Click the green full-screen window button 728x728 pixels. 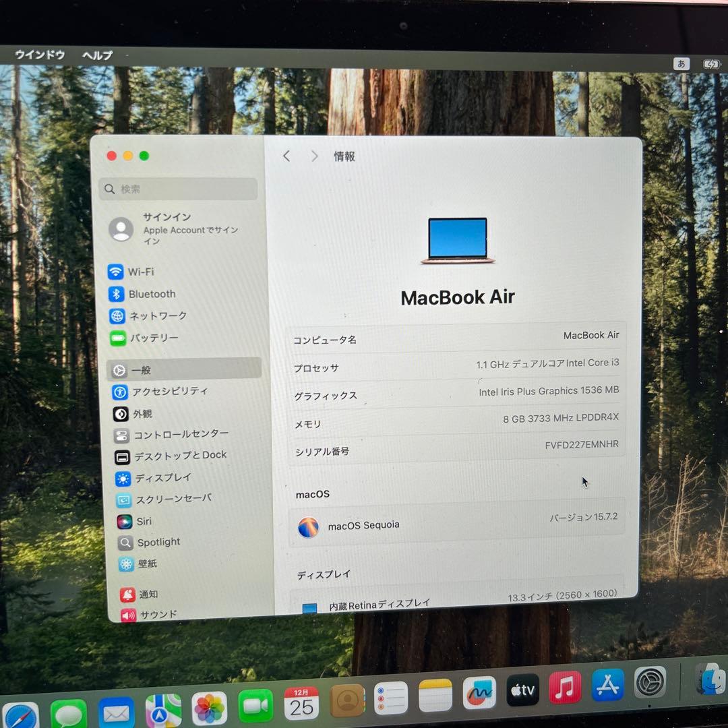pyautogui.click(x=144, y=156)
